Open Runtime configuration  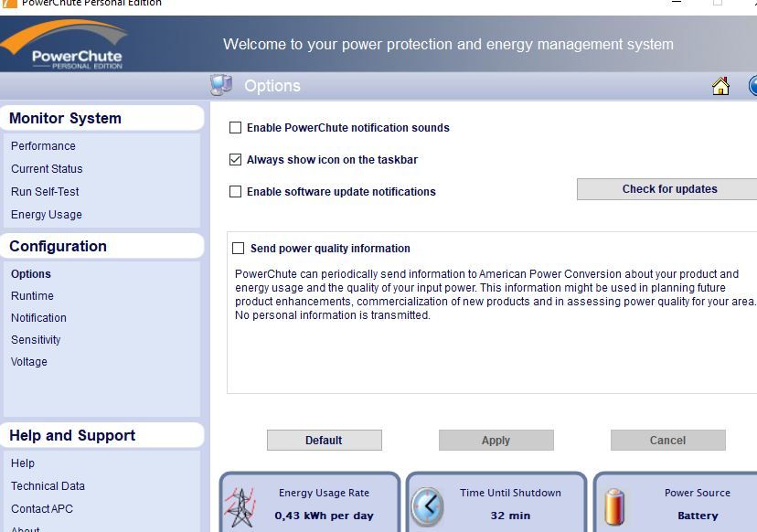(32, 296)
